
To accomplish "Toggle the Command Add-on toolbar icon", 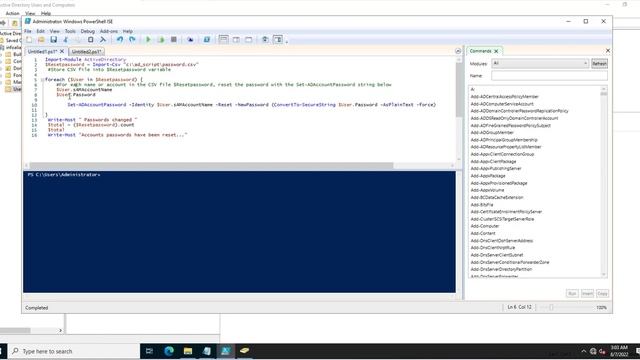I will coord(278,40).
